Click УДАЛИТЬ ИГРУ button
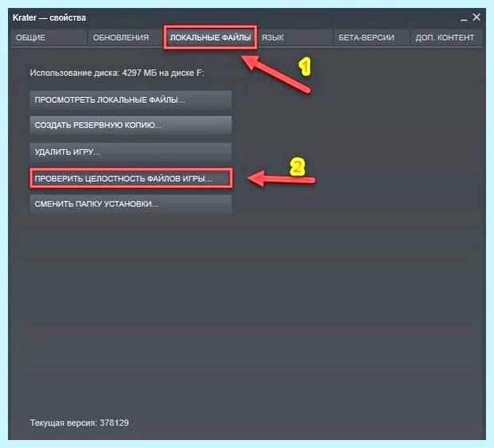Screen dimensions: 494x448 pos(131,152)
